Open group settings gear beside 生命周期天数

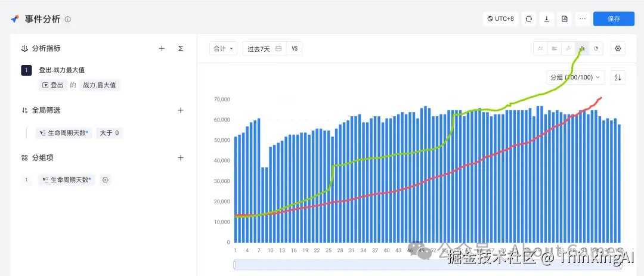click(x=106, y=180)
